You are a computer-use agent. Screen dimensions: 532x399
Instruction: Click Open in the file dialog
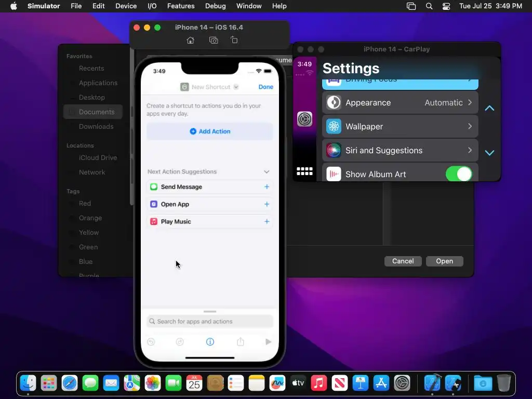[444, 261]
